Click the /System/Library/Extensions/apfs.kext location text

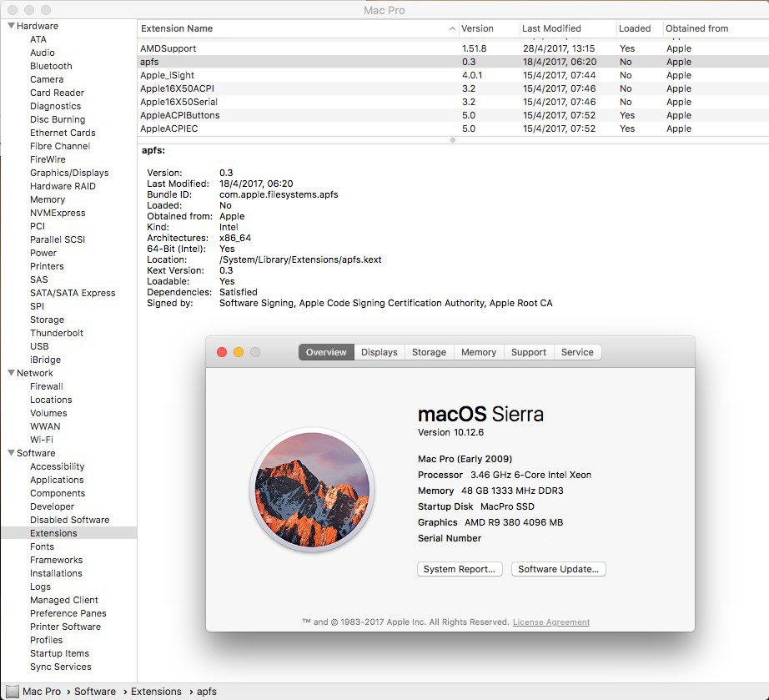coord(300,259)
